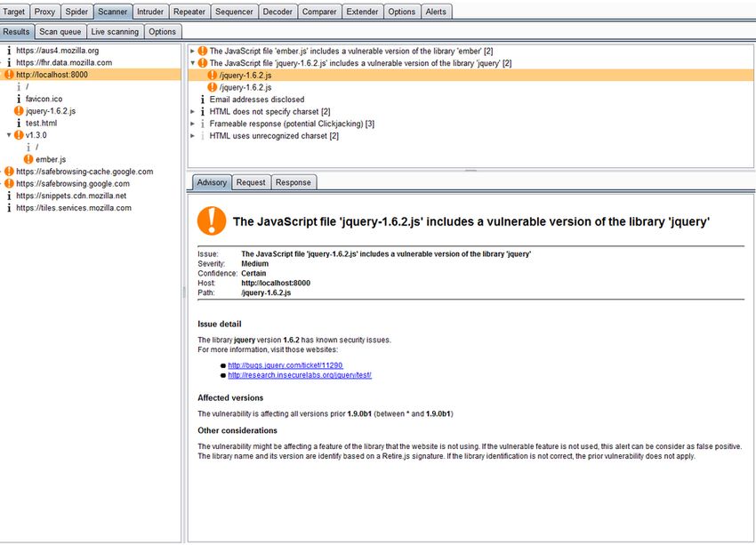756x545 pixels.
Task: Click the 'Medium' severity value in the advisory
Action: click(255, 263)
